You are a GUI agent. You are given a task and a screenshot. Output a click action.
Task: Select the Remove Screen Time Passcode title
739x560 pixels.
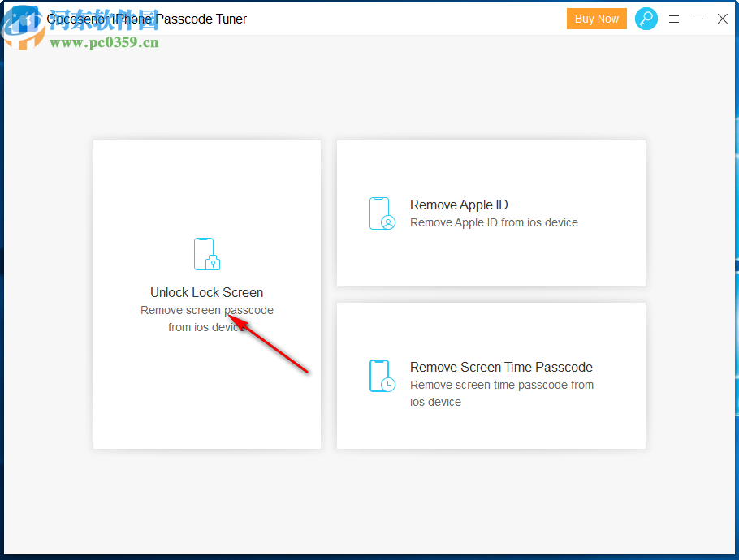[501, 367]
